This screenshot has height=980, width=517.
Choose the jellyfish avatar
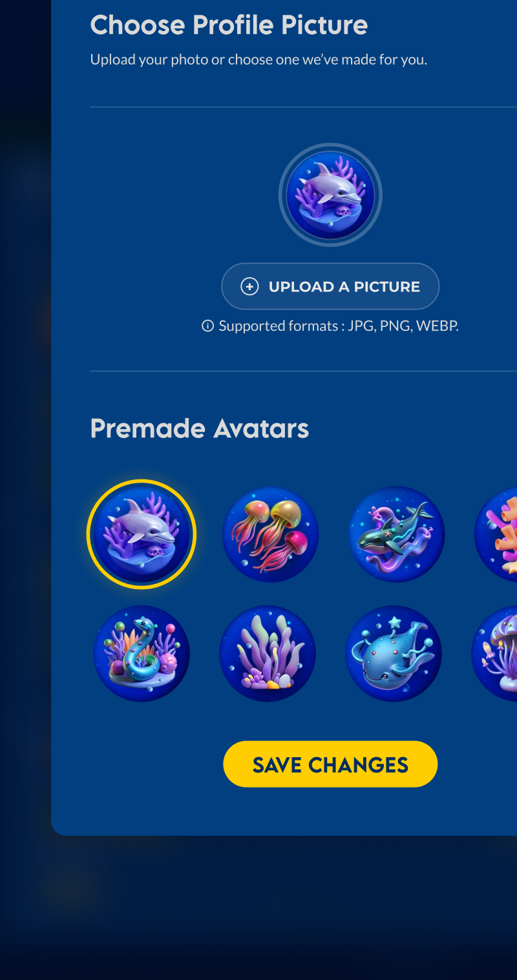[x=271, y=534]
